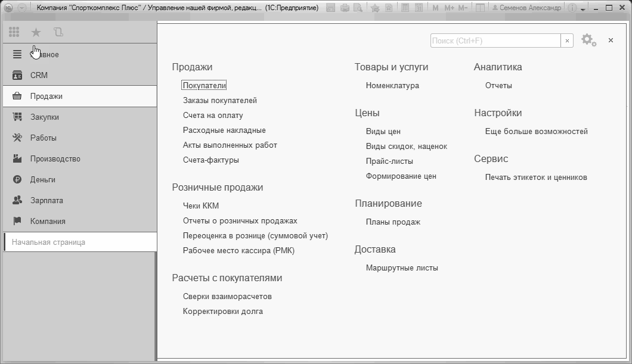
Task: Open Планы продаж
Action: (x=393, y=222)
